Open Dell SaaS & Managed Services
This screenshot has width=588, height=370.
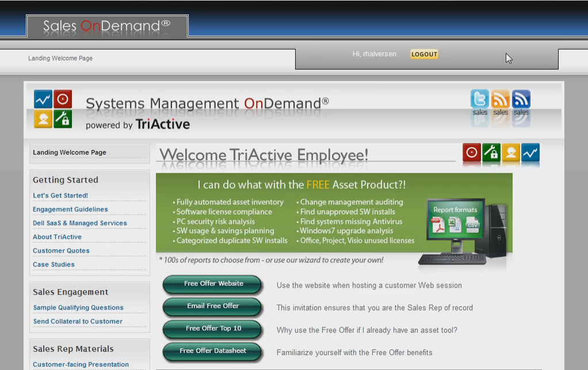coord(80,223)
